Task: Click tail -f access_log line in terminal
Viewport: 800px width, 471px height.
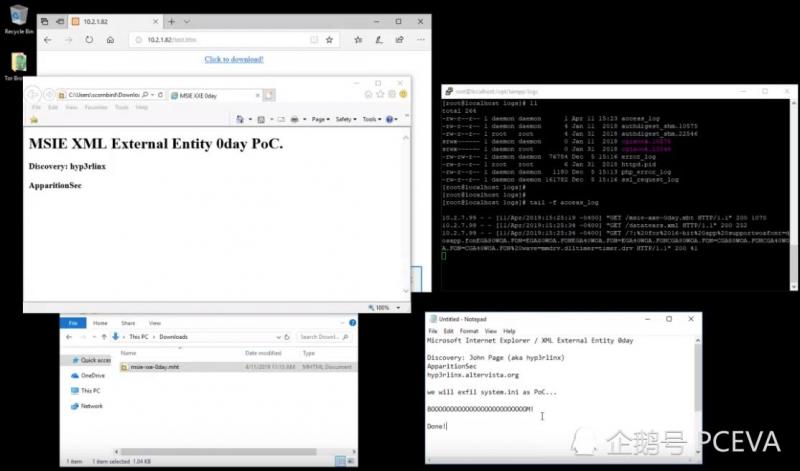Action: point(520,203)
